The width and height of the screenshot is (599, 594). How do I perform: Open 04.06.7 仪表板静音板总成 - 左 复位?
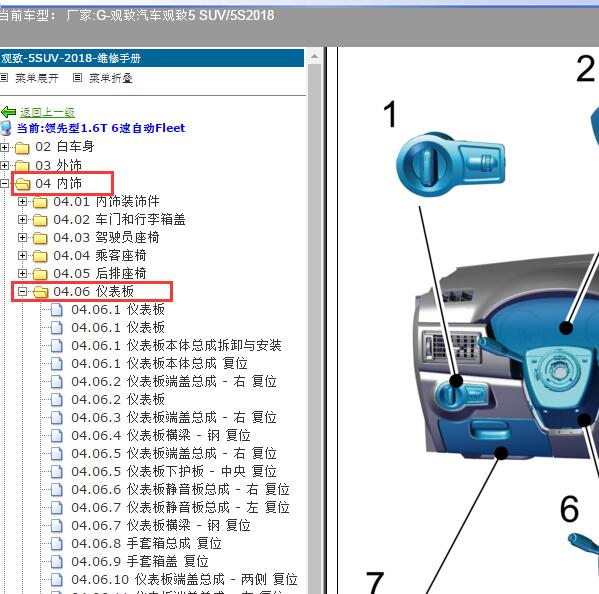point(180,507)
